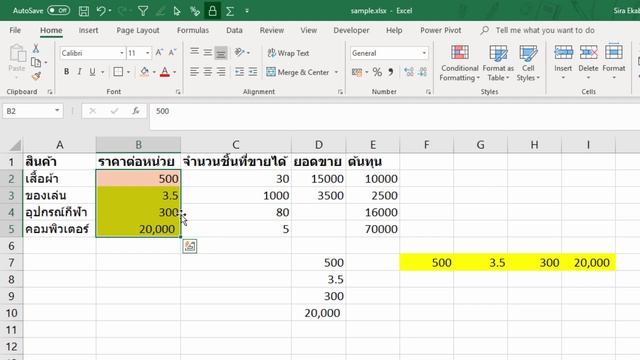Click the Filter funnel icon in title bar

(143, 11)
